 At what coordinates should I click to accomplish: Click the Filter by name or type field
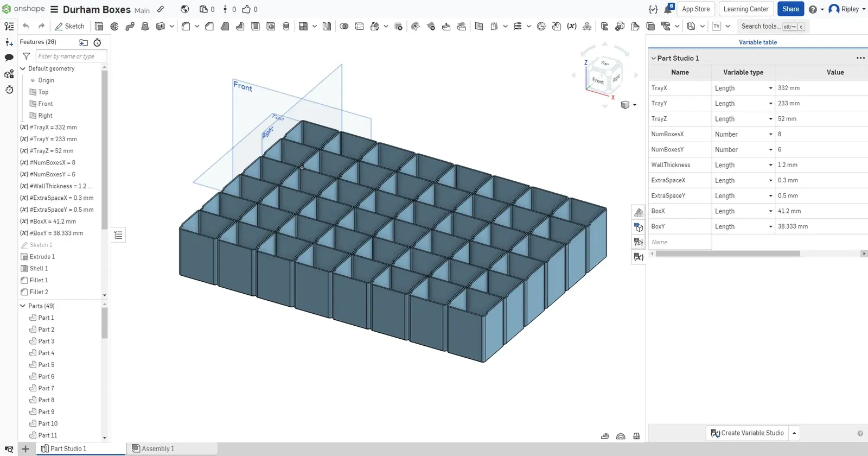71,56
